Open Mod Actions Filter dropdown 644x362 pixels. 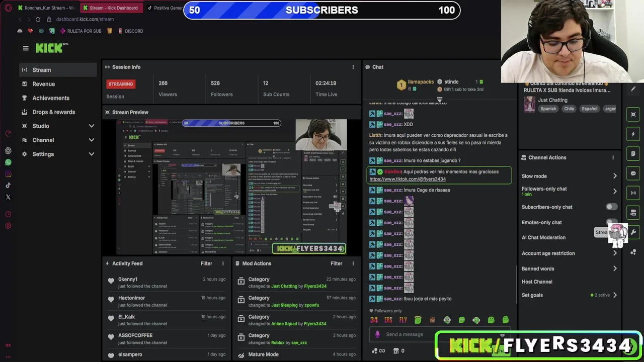point(337,263)
